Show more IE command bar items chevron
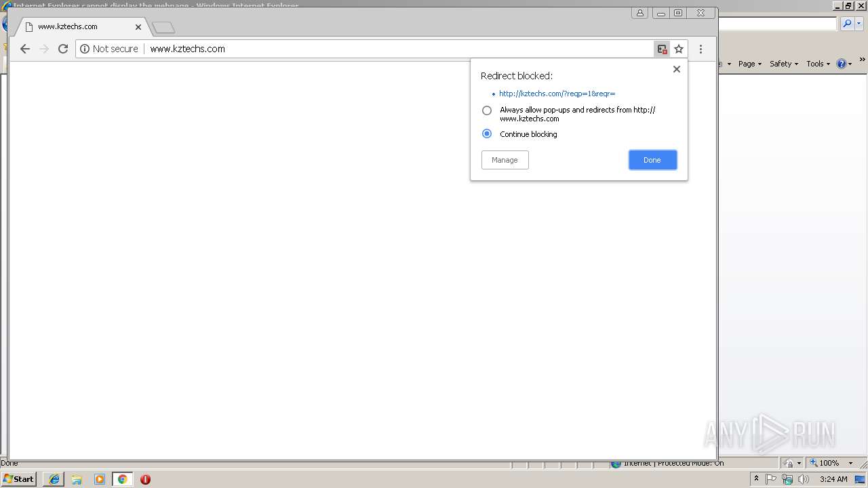The height and width of the screenshot is (488, 868). pos(863,61)
